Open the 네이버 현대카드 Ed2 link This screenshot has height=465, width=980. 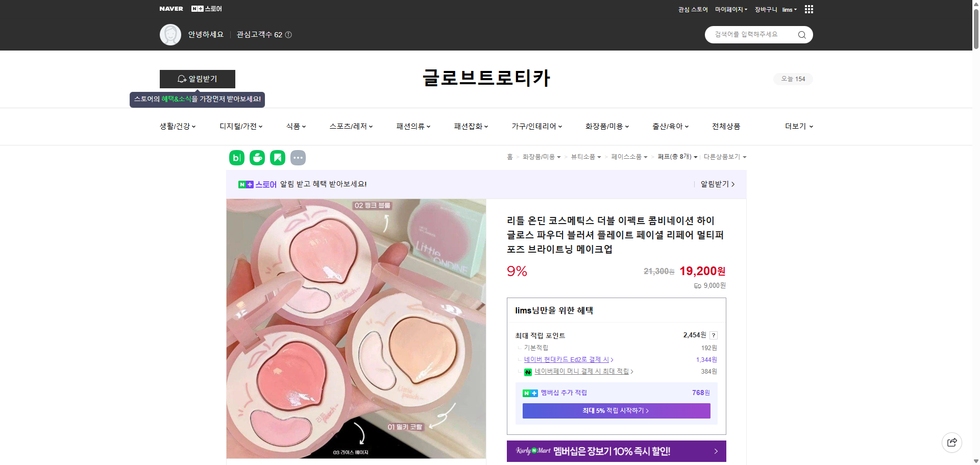pyautogui.click(x=567, y=359)
